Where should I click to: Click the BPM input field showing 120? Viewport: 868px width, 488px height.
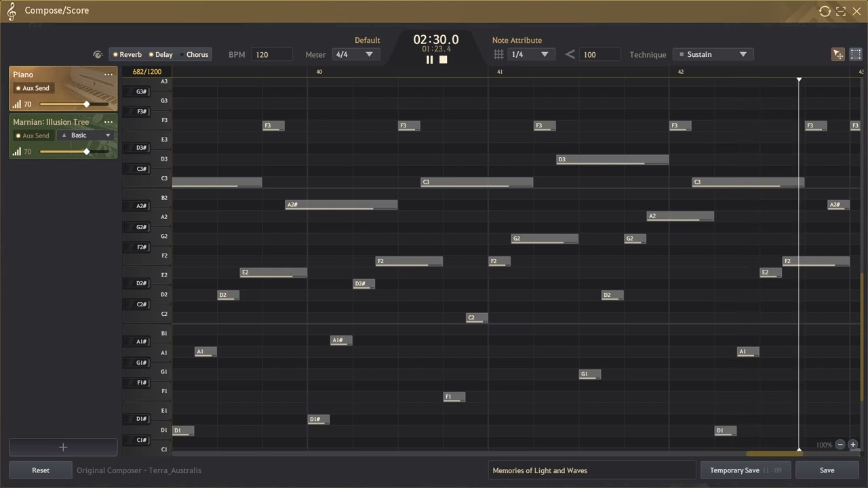(272, 54)
